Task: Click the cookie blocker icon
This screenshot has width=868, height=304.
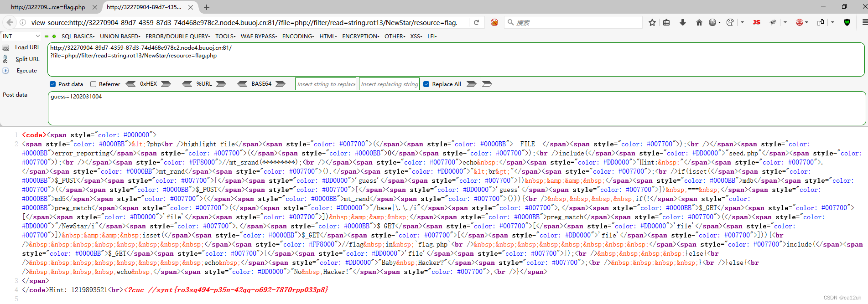Action: (494, 22)
